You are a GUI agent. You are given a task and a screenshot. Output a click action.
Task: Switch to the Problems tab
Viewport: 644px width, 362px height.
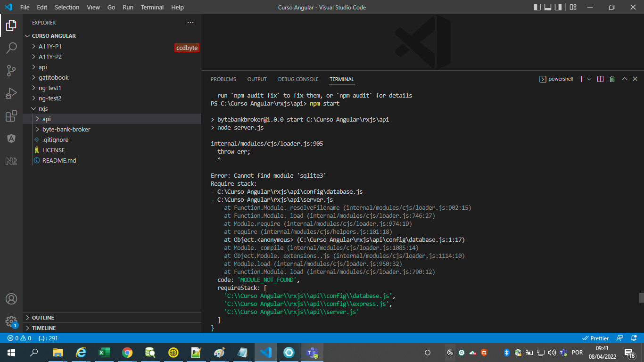[223, 79]
